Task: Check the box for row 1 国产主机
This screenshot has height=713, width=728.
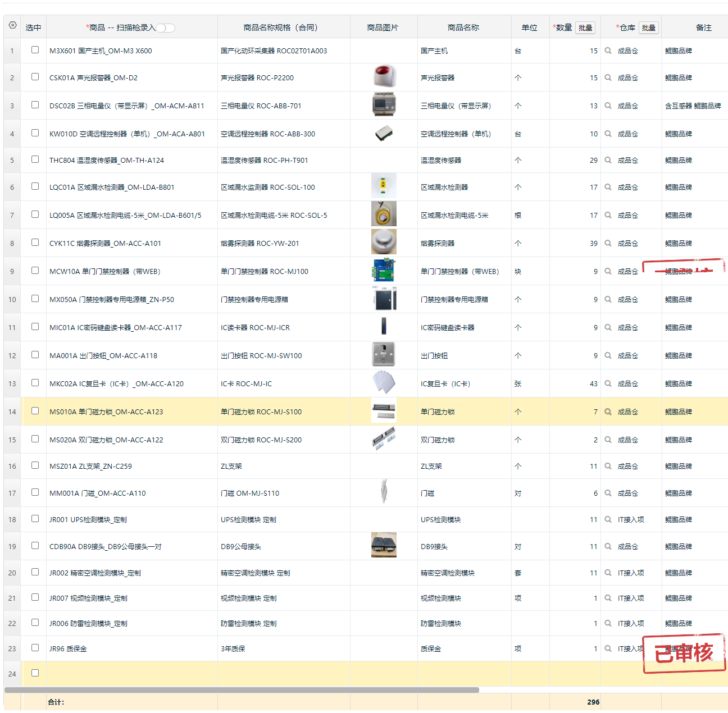Action: point(35,50)
